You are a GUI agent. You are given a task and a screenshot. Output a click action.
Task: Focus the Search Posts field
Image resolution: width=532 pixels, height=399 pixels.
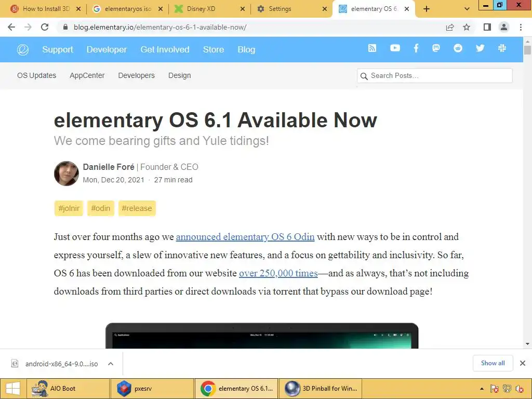[435, 76]
